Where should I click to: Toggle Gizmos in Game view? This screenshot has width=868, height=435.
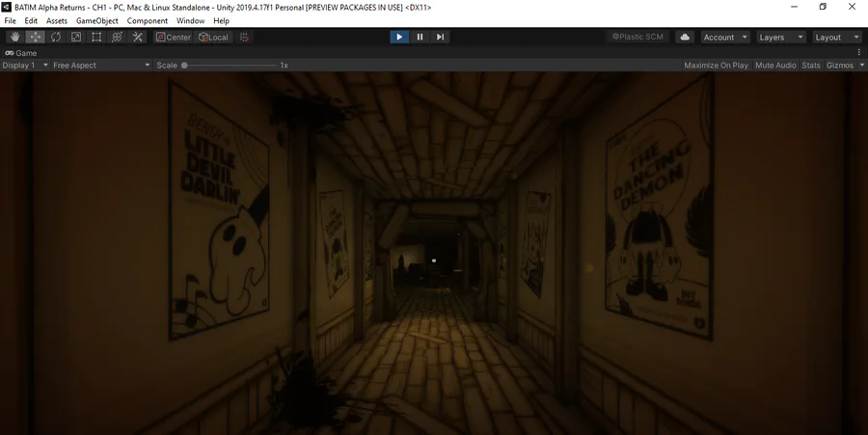click(840, 66)
